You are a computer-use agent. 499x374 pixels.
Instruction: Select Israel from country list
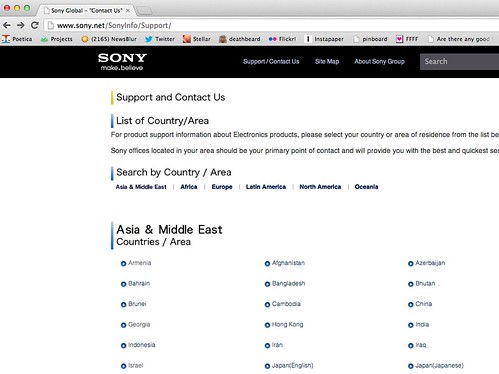tap(132, 366)
